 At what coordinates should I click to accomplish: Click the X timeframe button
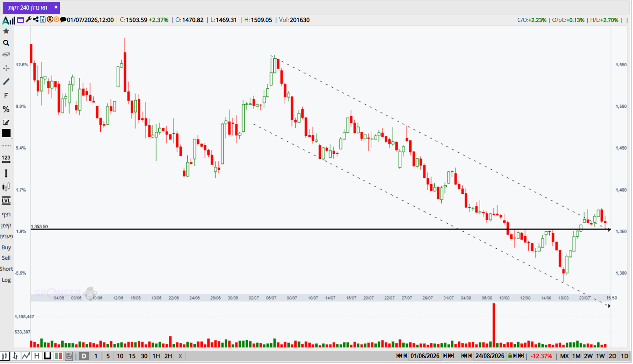pyautogui.click(x=180, y=356)
